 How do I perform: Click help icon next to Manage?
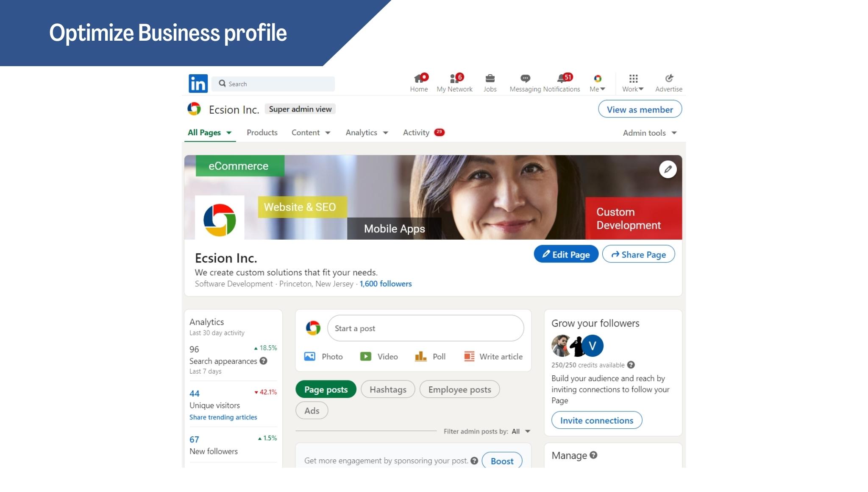[x=593, y=455]
